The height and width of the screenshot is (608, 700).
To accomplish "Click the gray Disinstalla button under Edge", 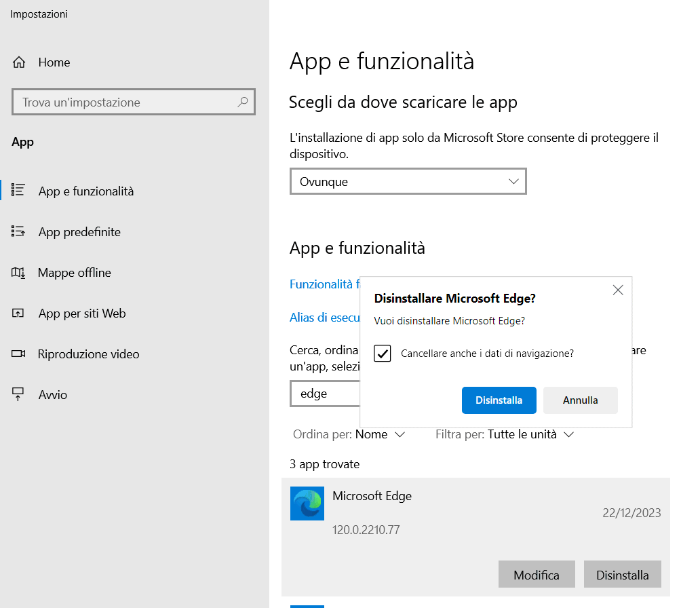I will click(x=622, y=575).
